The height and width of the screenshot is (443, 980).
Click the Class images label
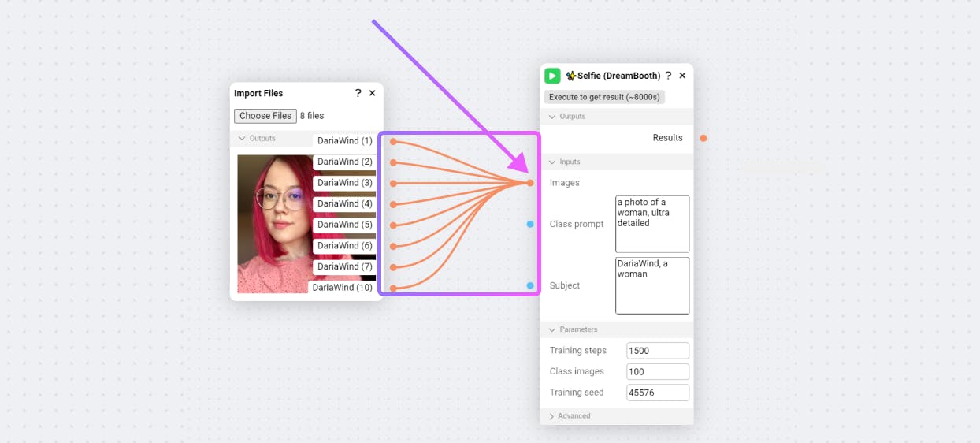click(577, 371)
